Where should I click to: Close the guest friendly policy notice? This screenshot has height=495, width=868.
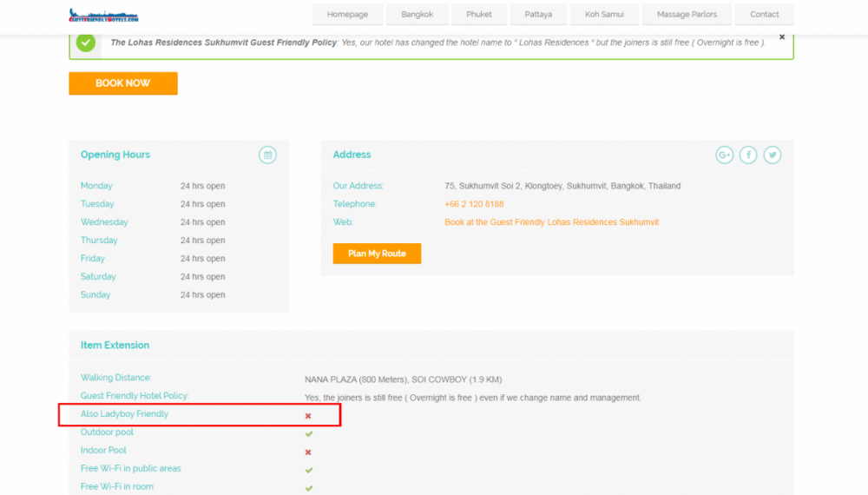782,37
